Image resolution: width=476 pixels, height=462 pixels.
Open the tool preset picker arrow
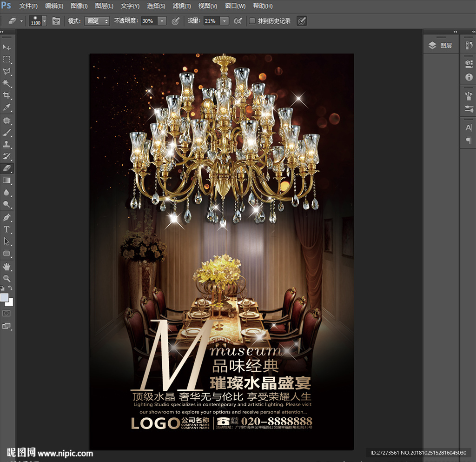(x=21, y=21)
